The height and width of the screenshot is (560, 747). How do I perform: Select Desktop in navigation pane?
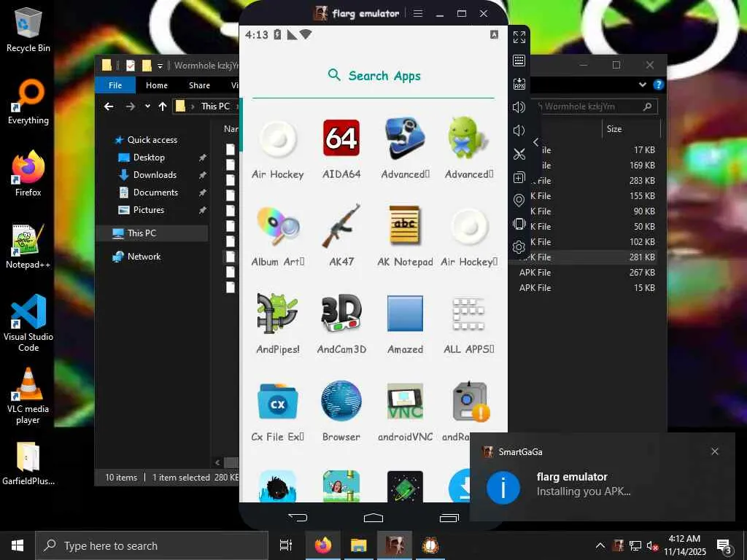click(149, 157)
